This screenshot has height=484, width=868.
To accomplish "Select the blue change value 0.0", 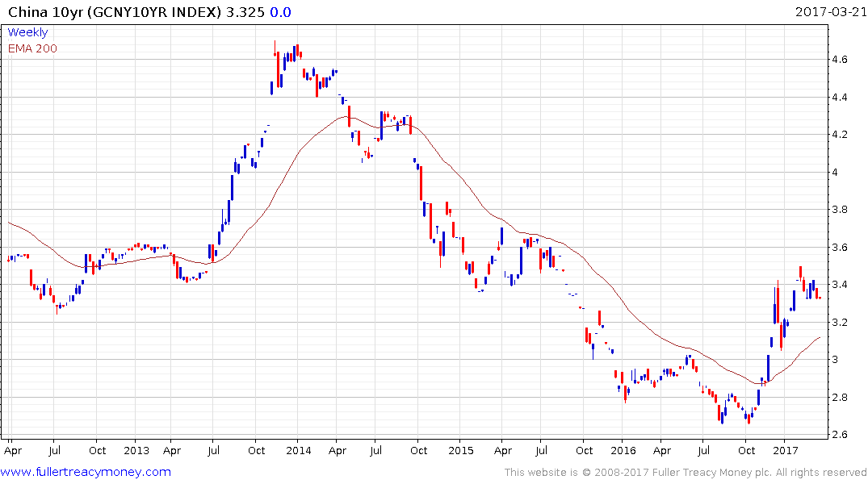I will tap(281, 12).
